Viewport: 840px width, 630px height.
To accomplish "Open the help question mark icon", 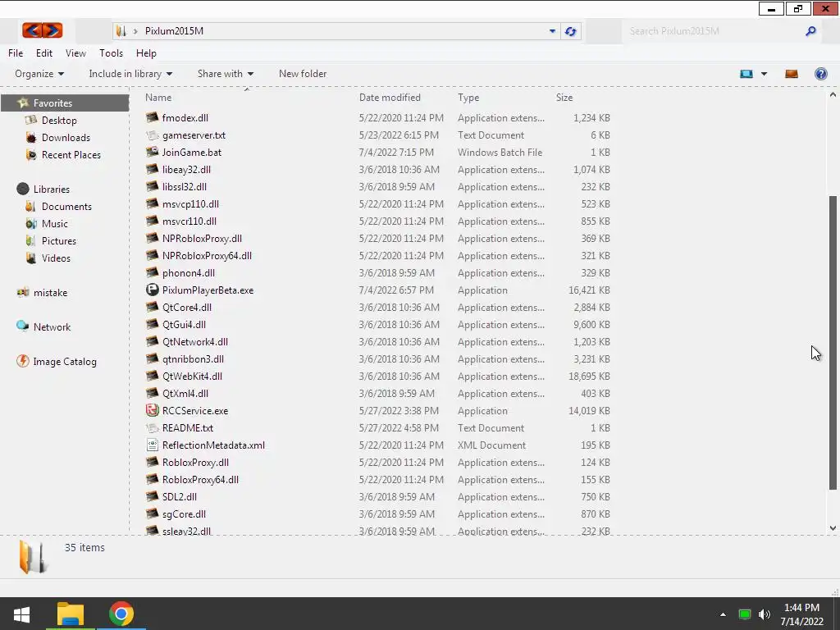I will tap(820, 74).
